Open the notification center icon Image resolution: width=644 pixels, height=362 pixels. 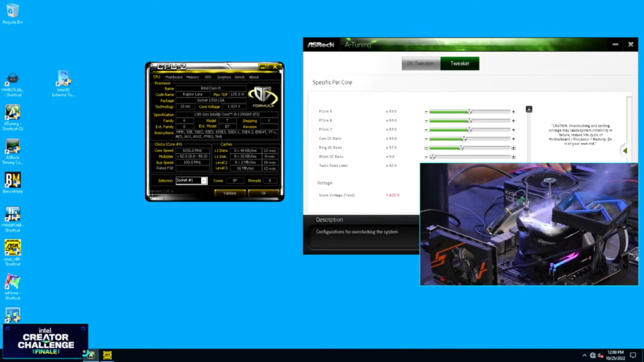click(x=633, y=355)
